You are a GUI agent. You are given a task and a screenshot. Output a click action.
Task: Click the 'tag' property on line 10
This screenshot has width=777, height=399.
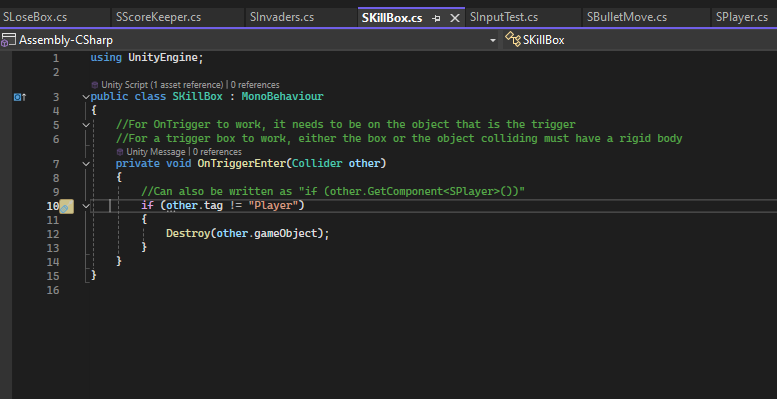point(214,205)
